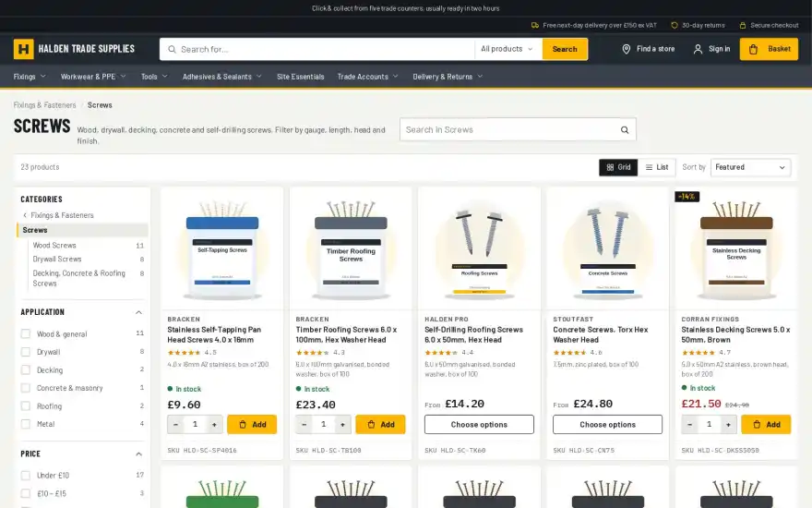Open Self-Drilling Roofing Screws product title
This screenshot has height=508, width=812.
point(474,335)
